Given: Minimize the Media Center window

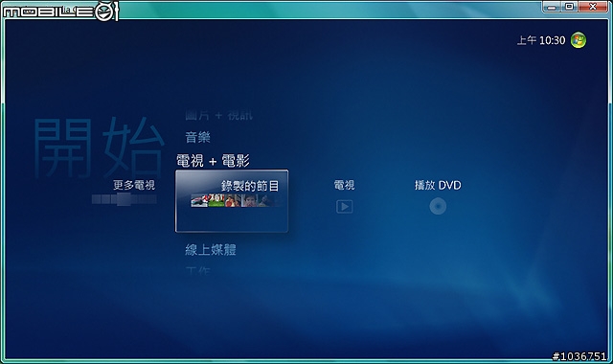Looking at the screenshot, I should (x=552, y=7).
